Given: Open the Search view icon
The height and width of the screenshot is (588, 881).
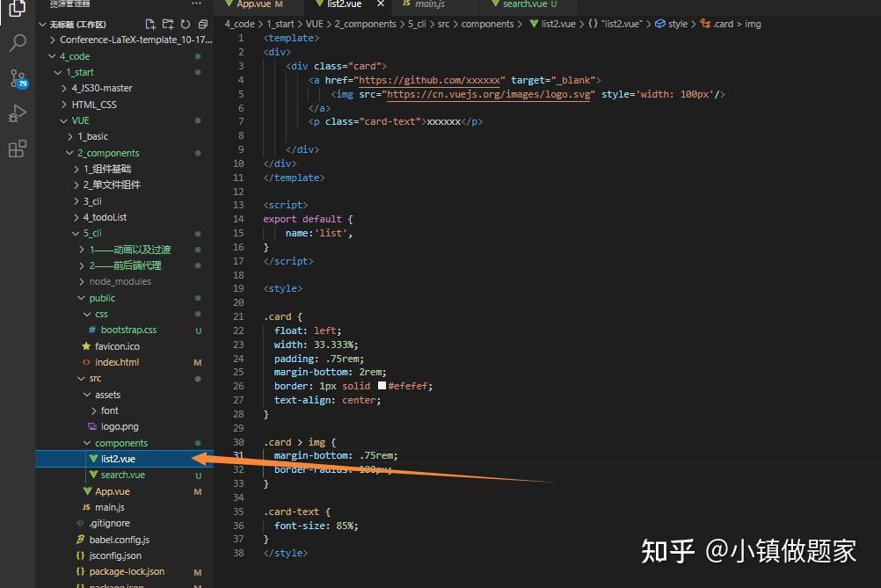Looking at the screenshot, I should (x=18, y=43).
